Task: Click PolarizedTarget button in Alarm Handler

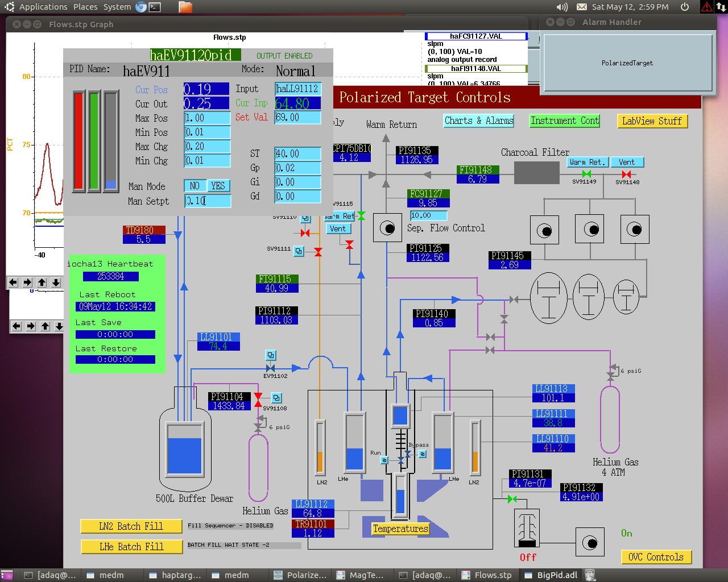Action: point(627,63)
